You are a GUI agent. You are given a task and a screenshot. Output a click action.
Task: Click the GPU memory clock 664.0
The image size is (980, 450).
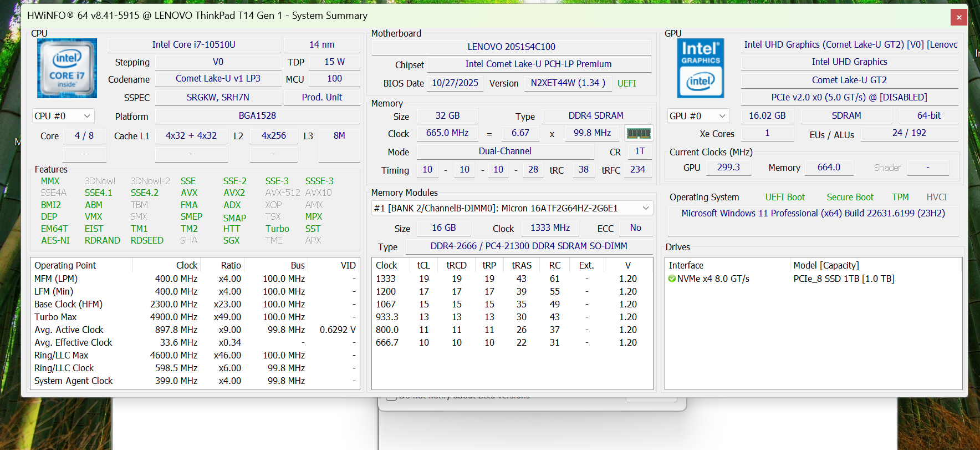pyautogui.click(x=829, y=167)
